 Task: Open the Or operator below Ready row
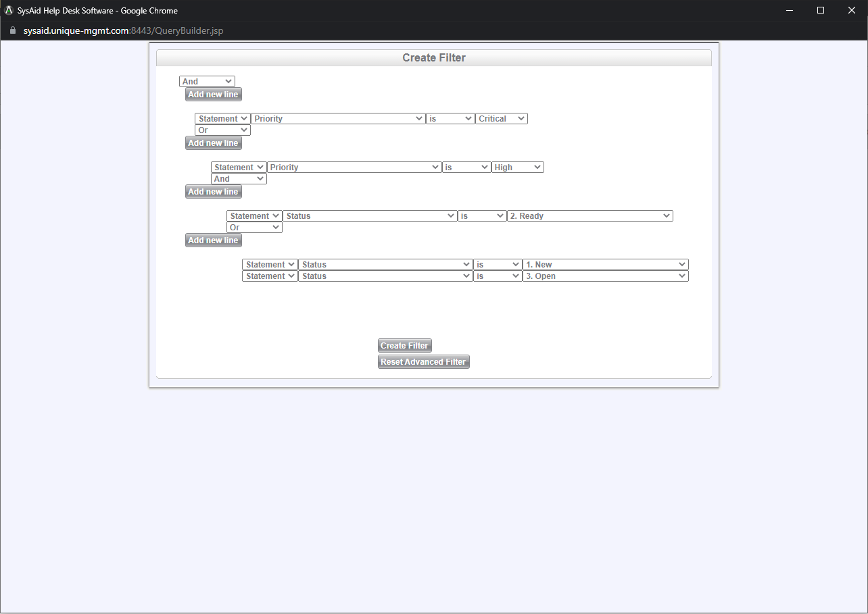[x=254, y=228]
